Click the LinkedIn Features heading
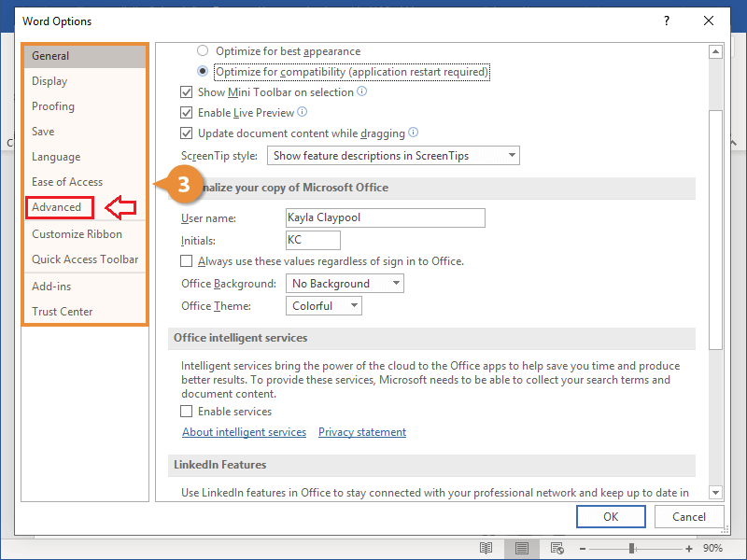The image size is (747, 560). click(219, 465)
